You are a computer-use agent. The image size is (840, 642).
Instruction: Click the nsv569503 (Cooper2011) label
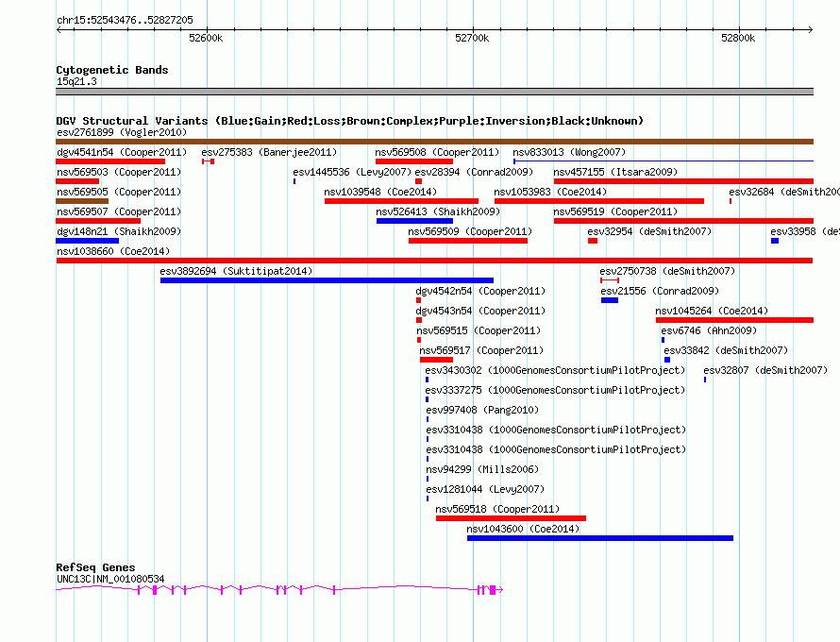[x=119, y=172]
